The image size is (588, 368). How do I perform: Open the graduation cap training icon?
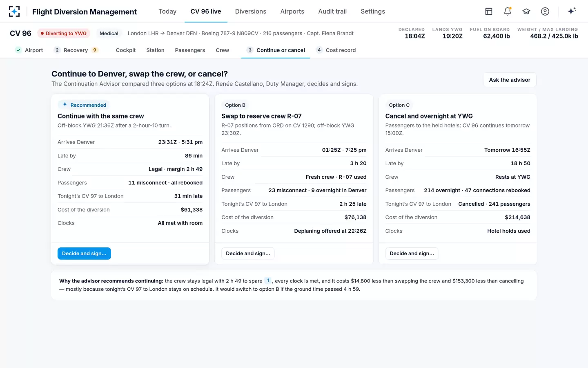tap(526, 11)
